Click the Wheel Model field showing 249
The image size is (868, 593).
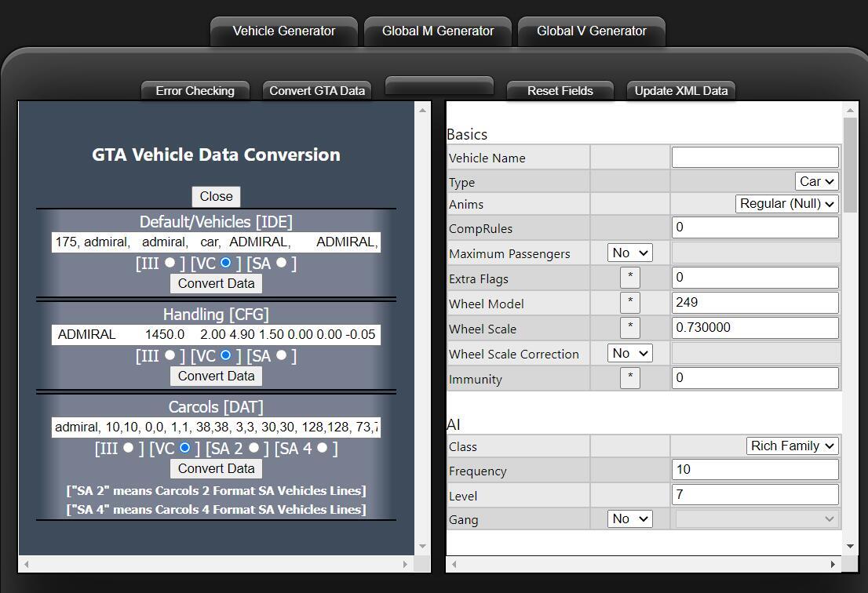755,303
